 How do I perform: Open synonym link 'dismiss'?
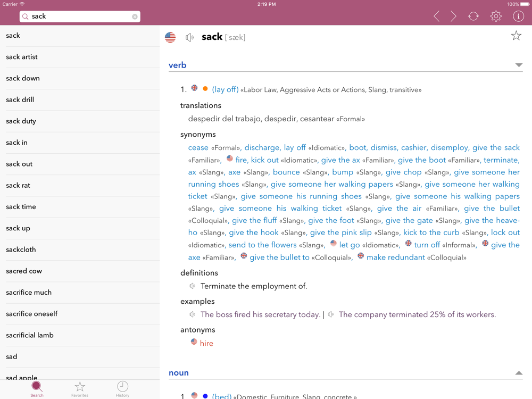pos(384,147)
